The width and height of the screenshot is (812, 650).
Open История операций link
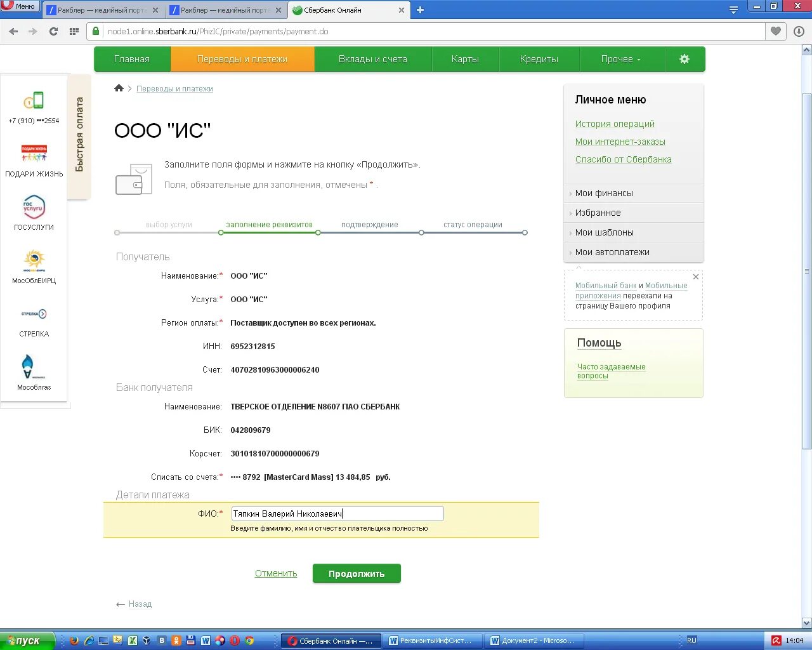tap(615, 124)
